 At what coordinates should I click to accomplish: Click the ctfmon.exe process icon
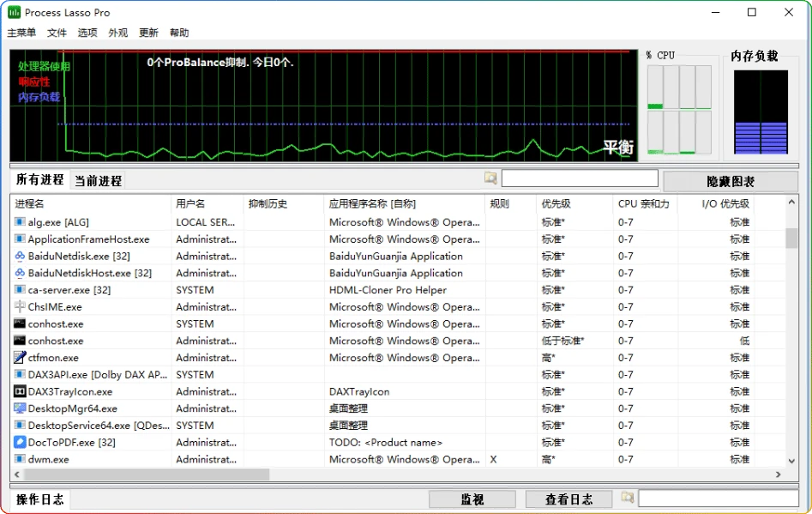[18, 357]
